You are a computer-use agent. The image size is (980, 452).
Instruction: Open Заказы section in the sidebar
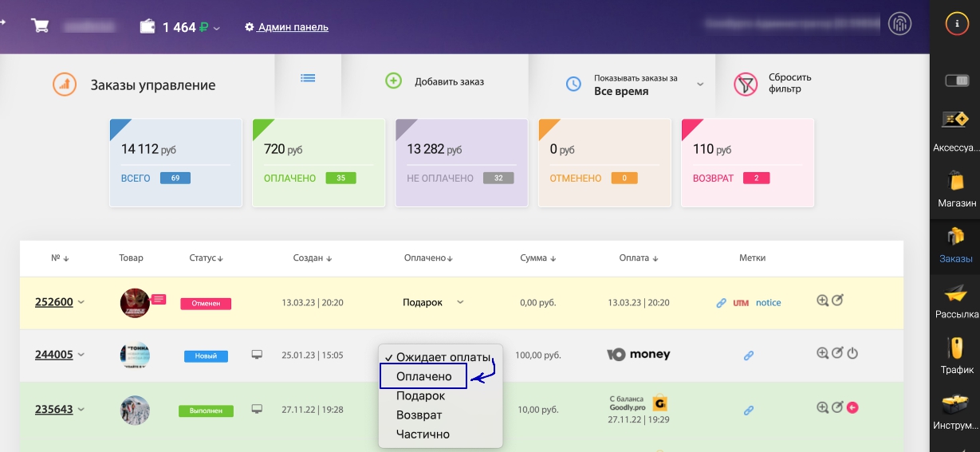point(955,244)
